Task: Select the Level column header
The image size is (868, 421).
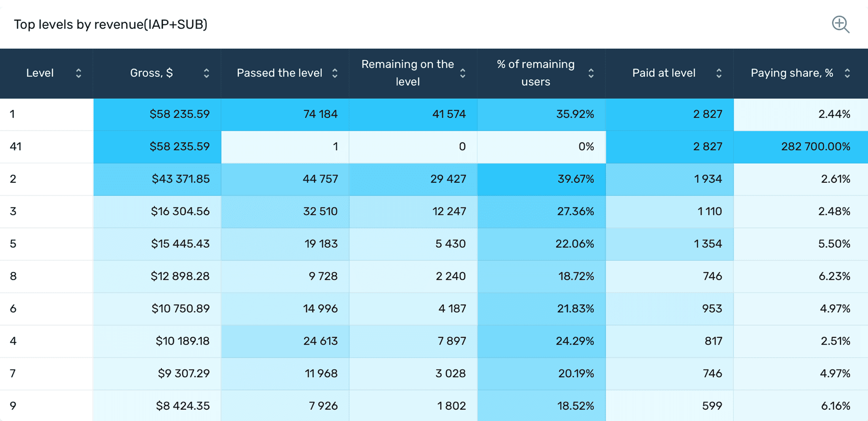Action: [40, 73]
